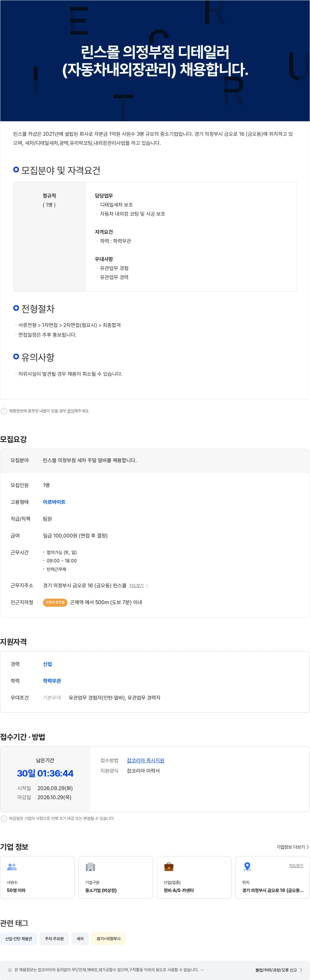310x980 pixels.
Task: Expand the copyright notice dropdown arrow
Action: (x=202, y=970)
